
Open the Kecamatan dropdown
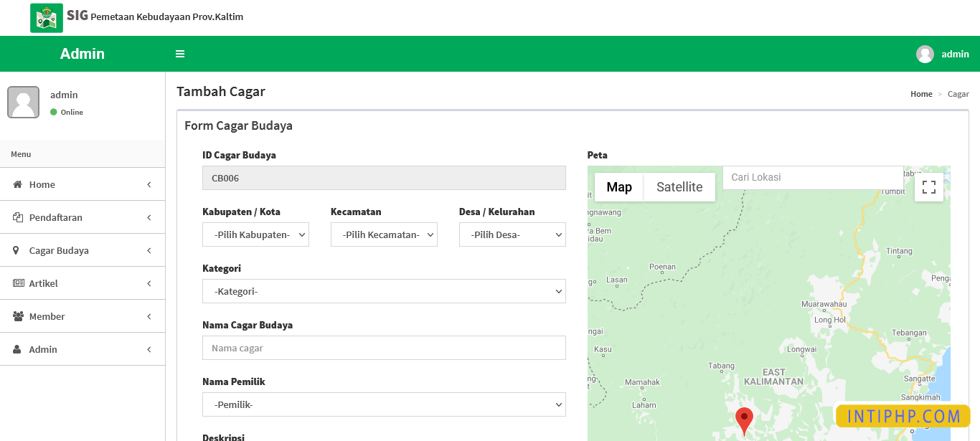coord(384,234)
